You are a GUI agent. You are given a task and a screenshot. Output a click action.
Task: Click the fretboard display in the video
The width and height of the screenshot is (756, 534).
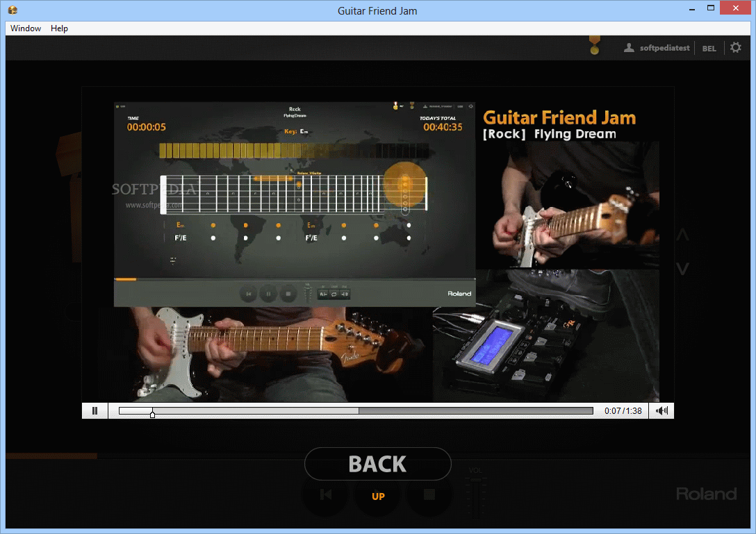point(294,194)
